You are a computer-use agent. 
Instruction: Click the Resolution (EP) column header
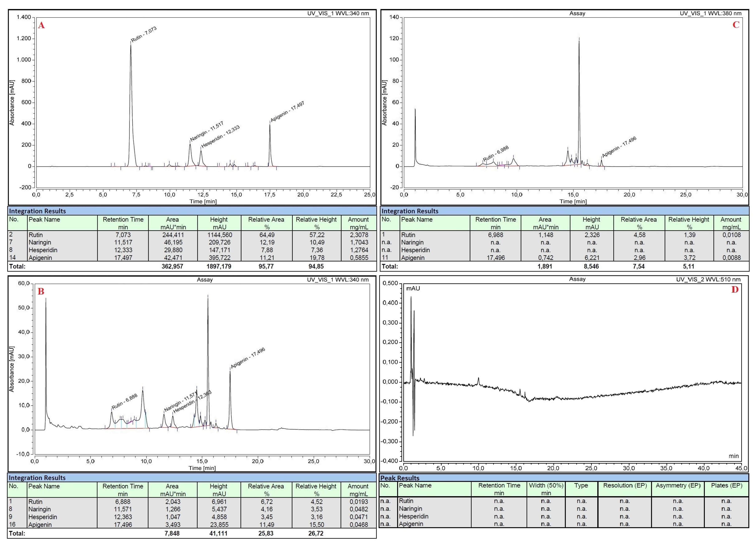point(625,486)
